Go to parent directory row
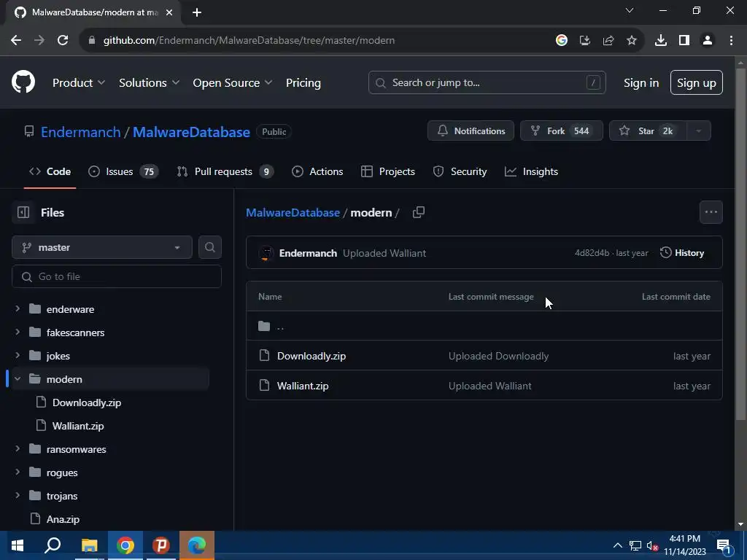747x560 pixels. (484, 326)
